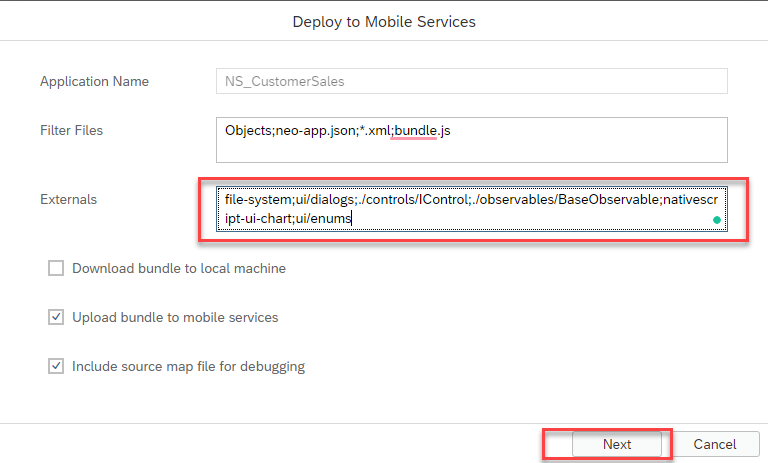Click the Include source map file for debugging label
This screenshot has height=463, width=768.
click(x=188, y=366)
